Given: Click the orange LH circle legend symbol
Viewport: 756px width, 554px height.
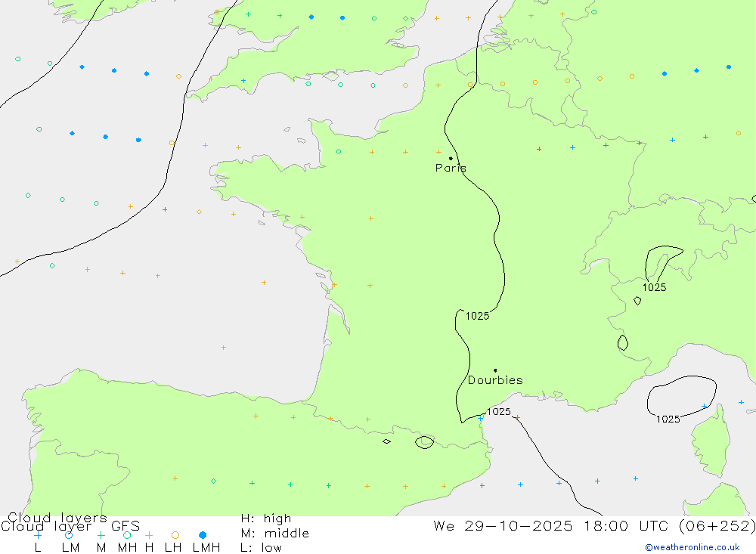Looking at the screenshot, I should pos(175,535).
